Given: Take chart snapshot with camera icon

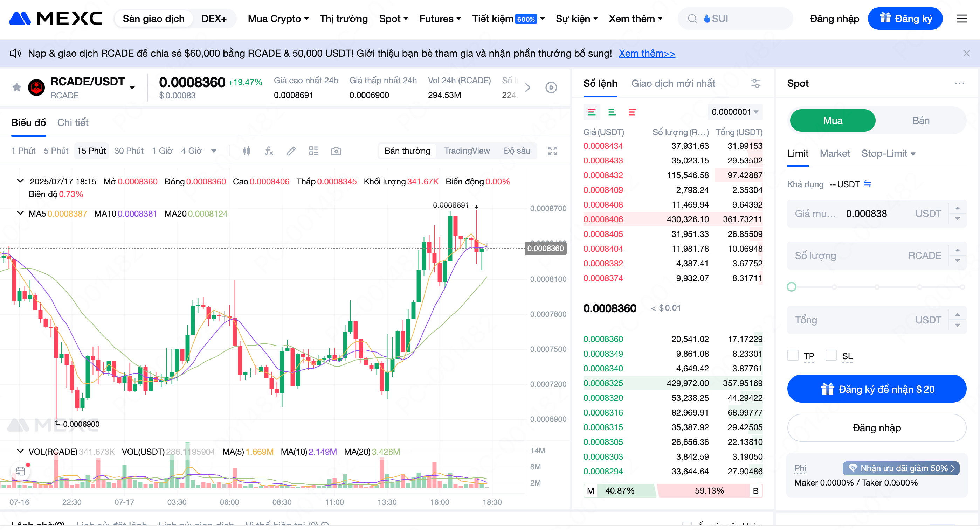Looking at the screenshot, I should 336,151.
